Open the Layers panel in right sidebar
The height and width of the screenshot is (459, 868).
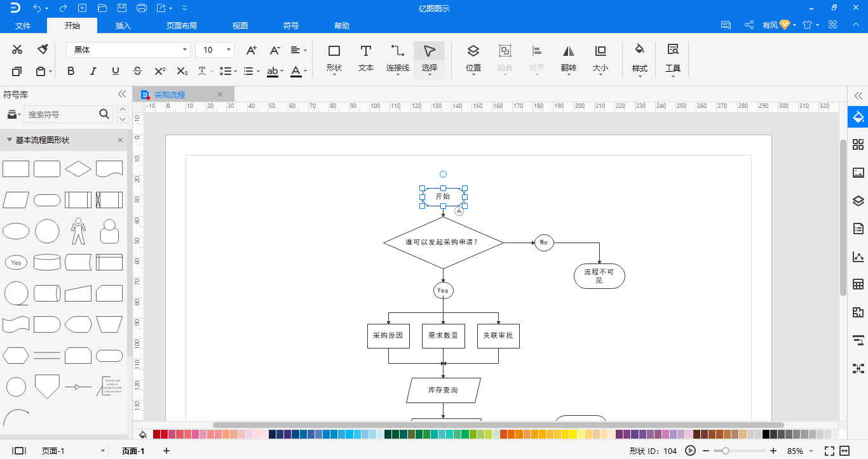(858, 201)
